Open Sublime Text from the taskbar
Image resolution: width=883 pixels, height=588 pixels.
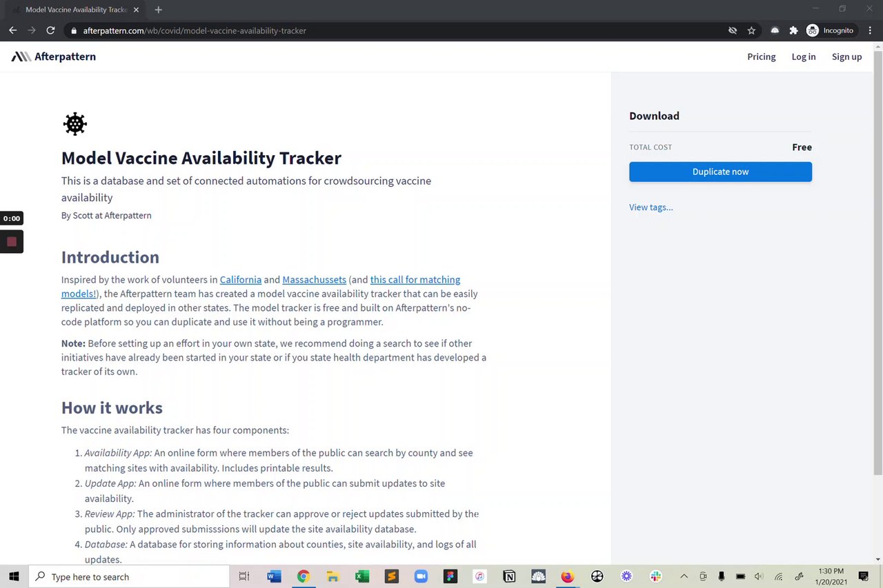coord(391,576)
